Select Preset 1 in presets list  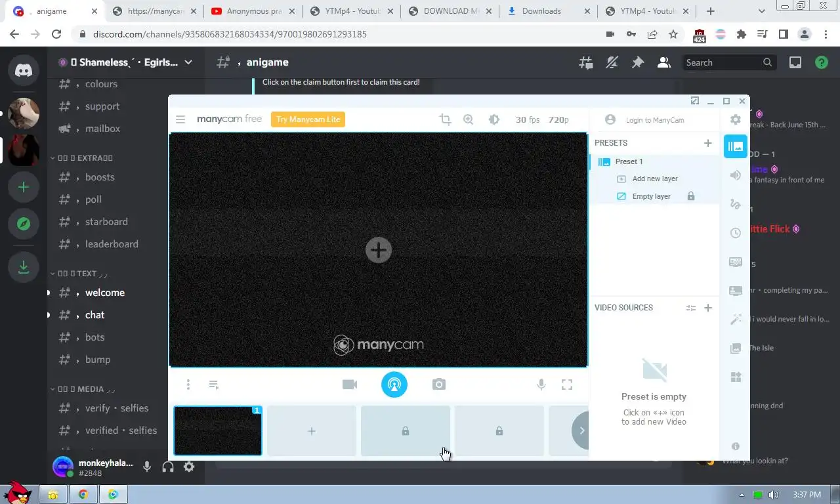[x=654, y=161]
